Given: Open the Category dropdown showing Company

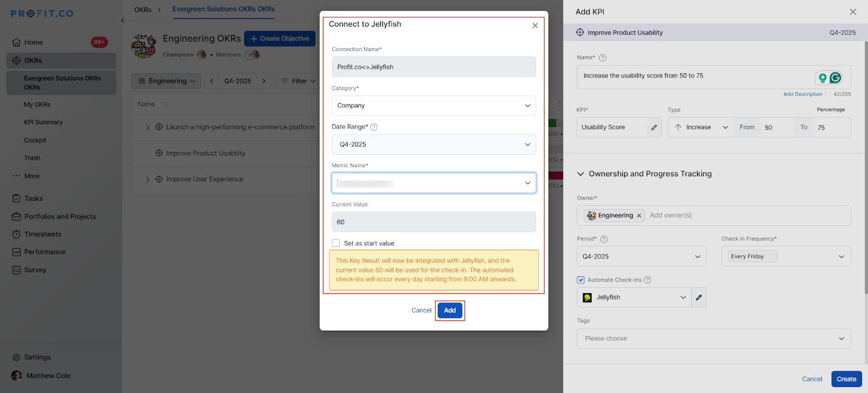Looking at the screenshot, I should pos(434,106).
